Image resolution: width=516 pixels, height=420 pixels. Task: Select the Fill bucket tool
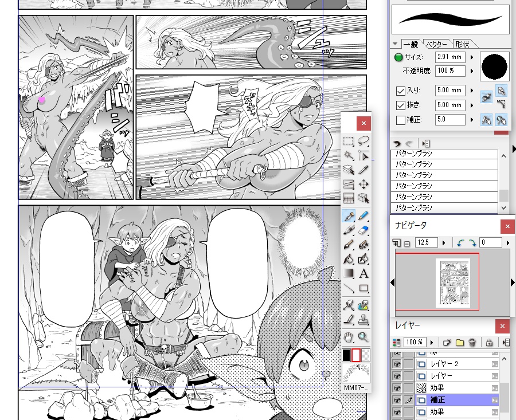click(x=348, y=259)
